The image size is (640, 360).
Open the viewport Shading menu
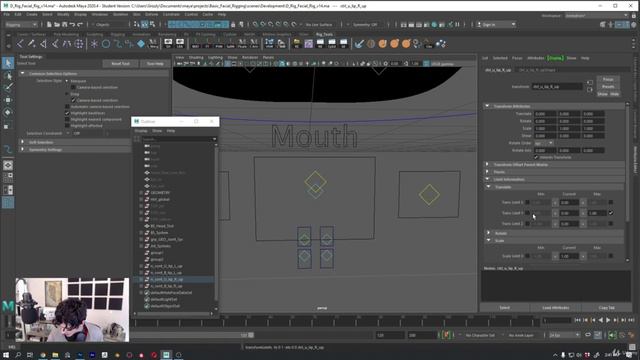coord(196,58)
